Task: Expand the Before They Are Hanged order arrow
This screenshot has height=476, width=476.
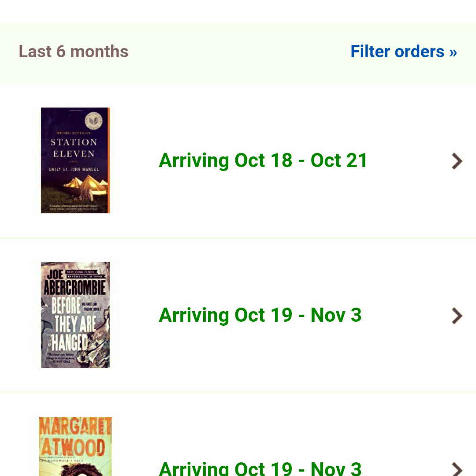Action: [x=457, y=316]
